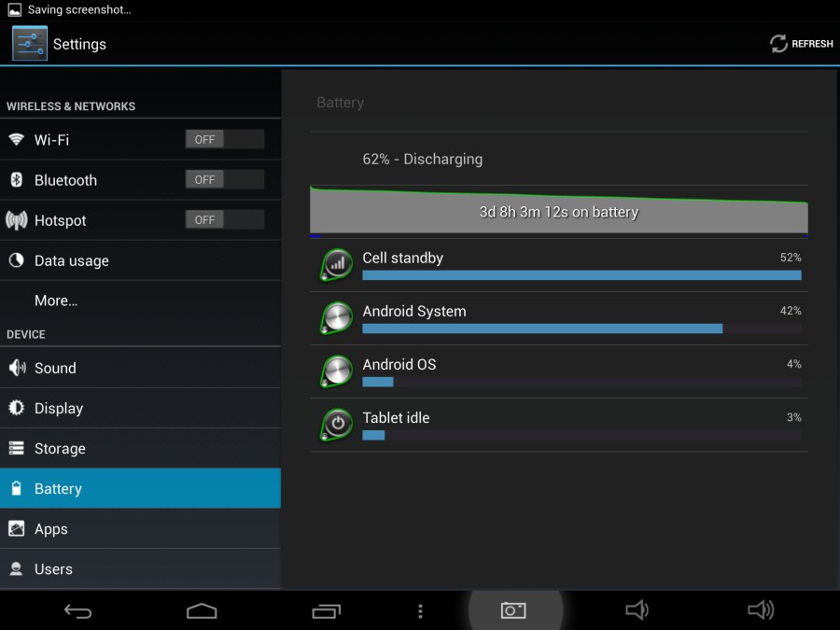Open Apps settings from the sidebar
Viewport: 840px width, 630px height.
click(x=51, y=529)
